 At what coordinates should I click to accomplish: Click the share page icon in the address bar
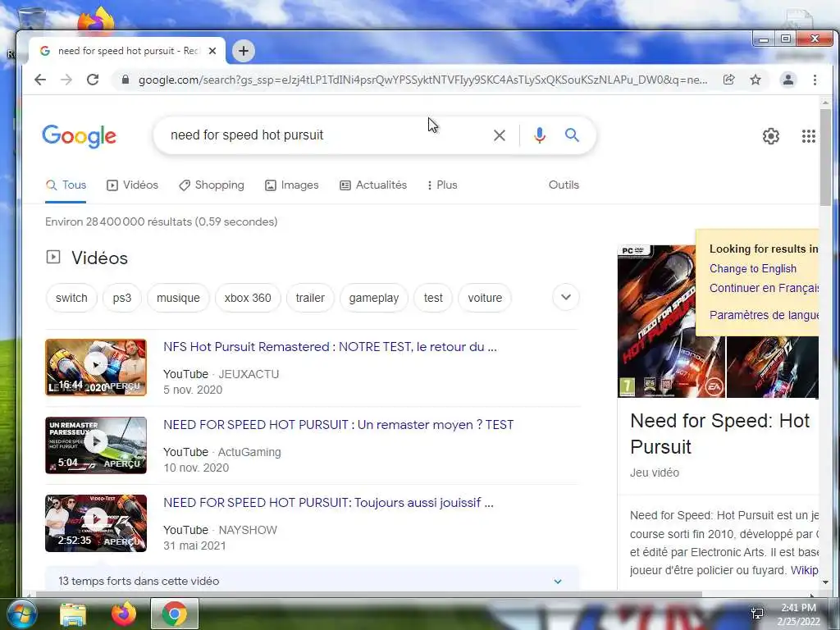(x=728, y=80)
